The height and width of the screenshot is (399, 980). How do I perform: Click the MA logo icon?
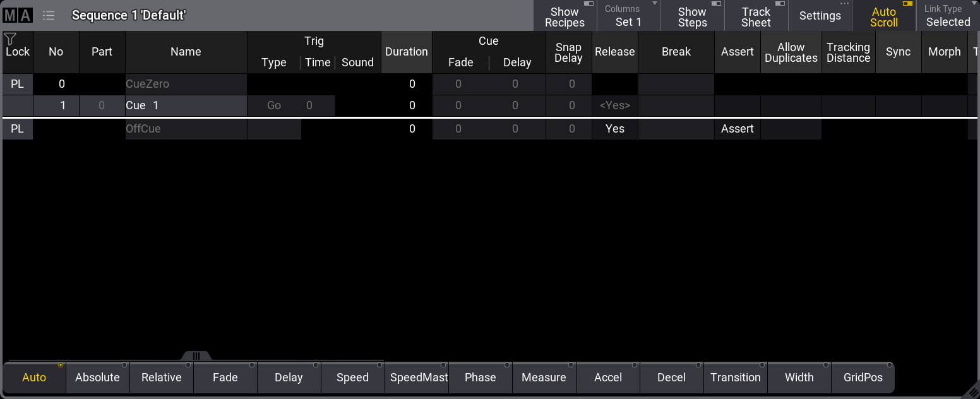(18, 16)
